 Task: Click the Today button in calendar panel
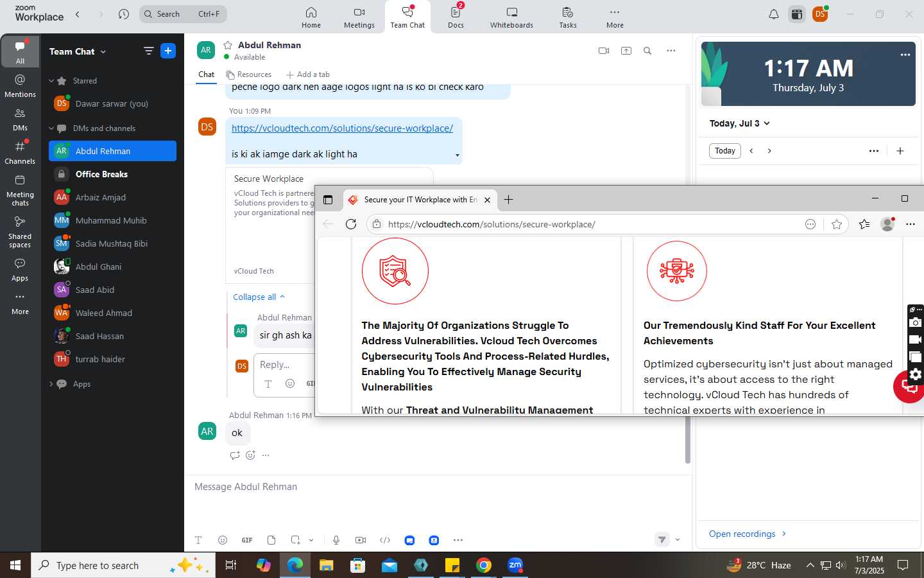pyautogui.click(x=725, y=151)
